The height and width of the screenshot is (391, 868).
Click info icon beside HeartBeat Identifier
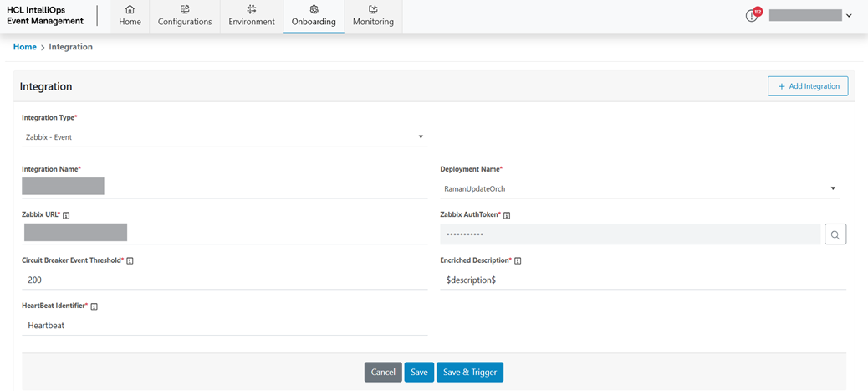tap(94, 306)
